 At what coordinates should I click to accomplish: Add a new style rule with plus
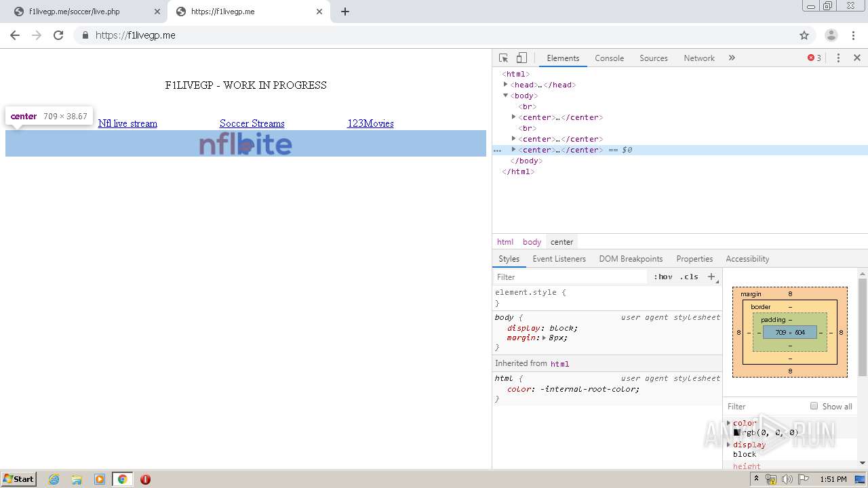click(x=711, y=277)
